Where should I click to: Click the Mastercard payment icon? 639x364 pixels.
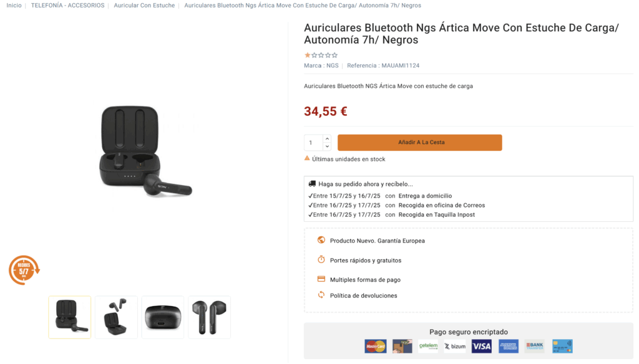pos(375,347)
